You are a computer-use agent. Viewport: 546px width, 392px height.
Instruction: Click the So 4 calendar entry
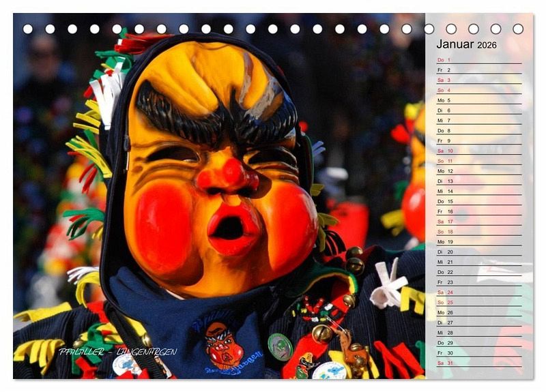pos(478,90)
